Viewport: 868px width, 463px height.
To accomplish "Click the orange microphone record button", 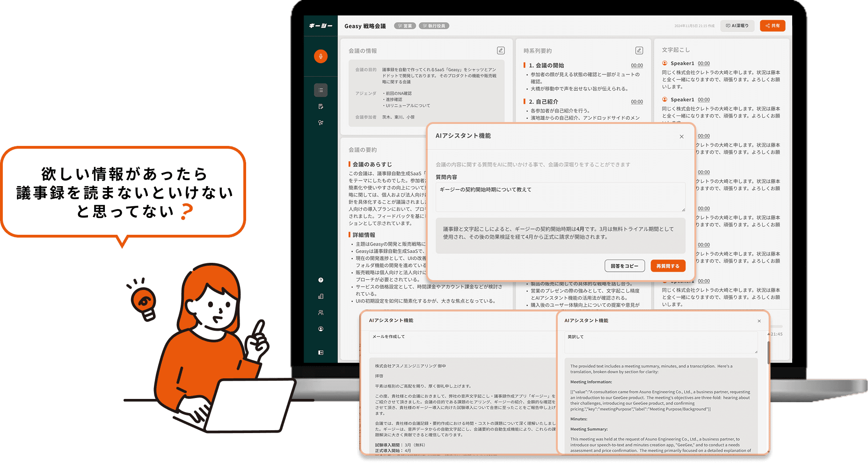I will click(321, 57).
